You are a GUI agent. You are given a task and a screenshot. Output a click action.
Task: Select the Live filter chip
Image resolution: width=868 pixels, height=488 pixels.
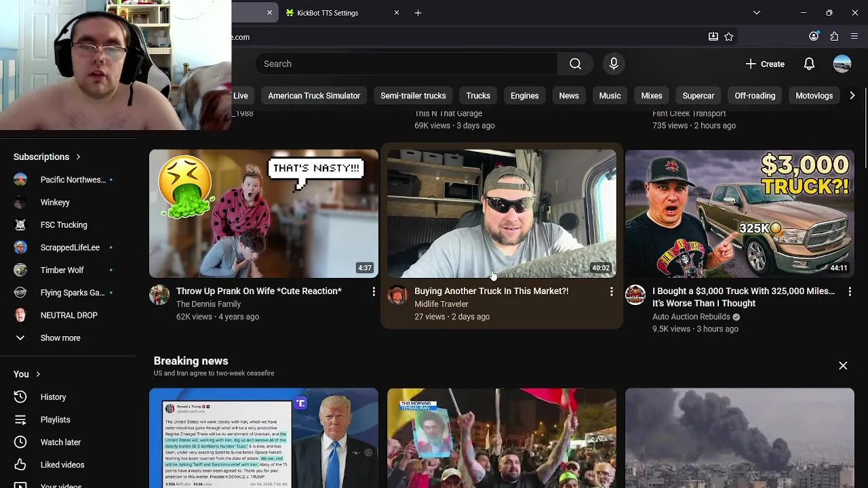click(x=241, y=96)
